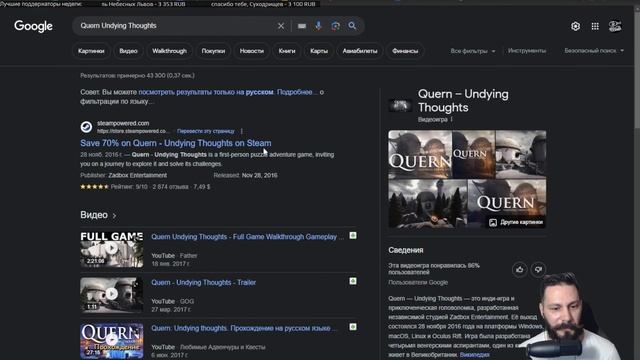Open the Google account avatar
This screenshot has width=640, height=360.
[615, 26]
